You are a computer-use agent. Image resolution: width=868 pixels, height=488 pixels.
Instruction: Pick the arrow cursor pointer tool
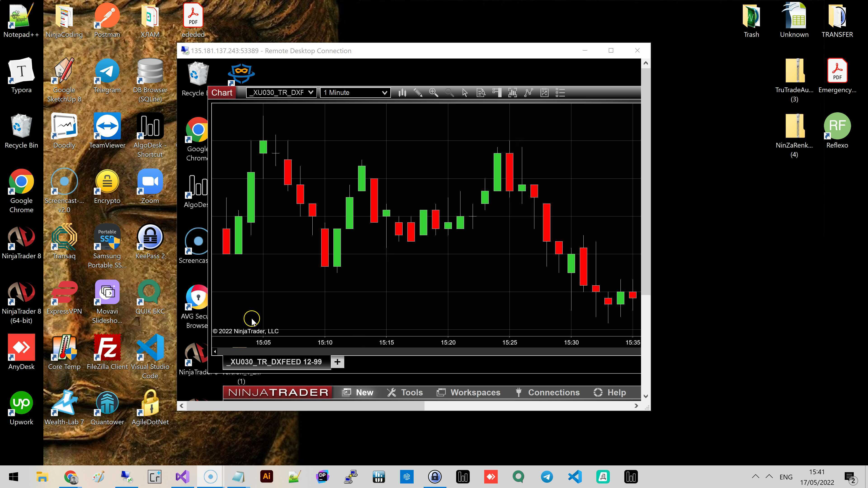465,93
